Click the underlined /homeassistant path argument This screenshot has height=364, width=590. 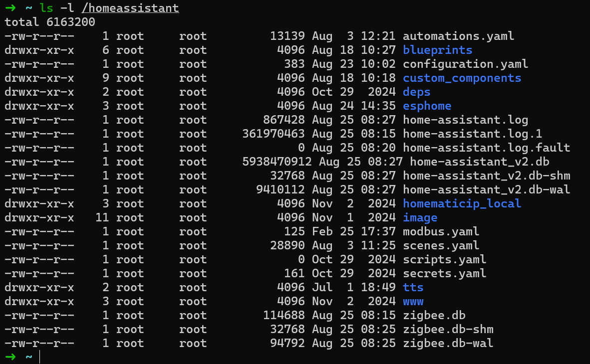tap(130, 8)
